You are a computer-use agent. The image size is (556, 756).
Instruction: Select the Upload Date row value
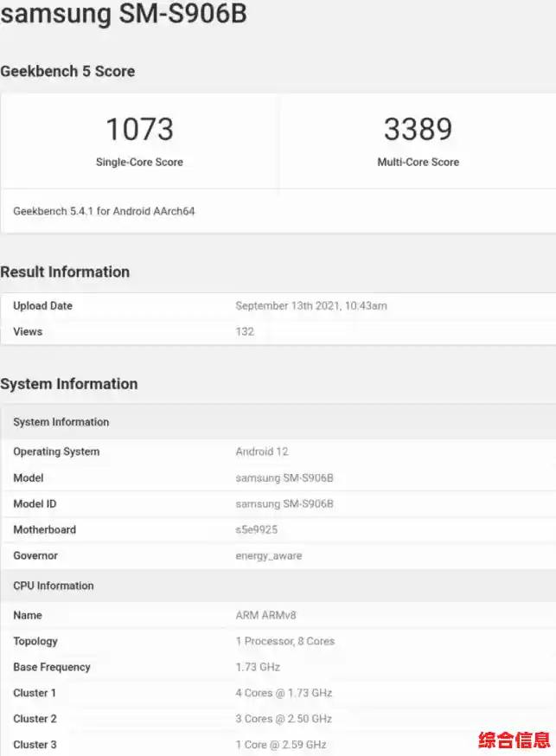(310, 306)
